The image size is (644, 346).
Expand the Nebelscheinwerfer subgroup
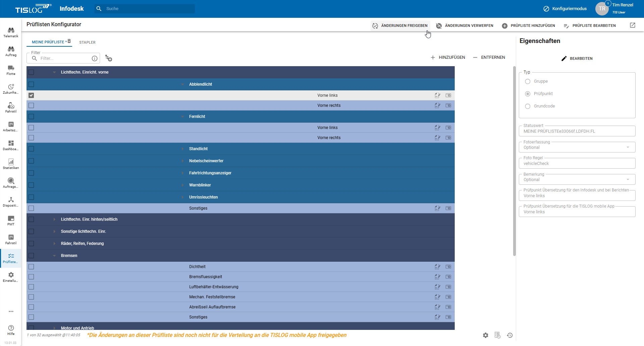[x=183, y=161]
